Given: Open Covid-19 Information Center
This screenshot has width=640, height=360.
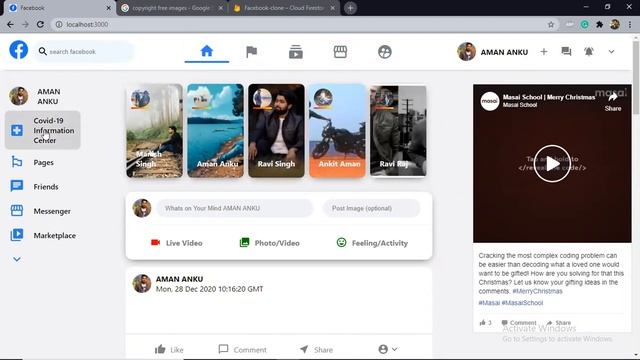Looking at the screenshot, I should [42, 130].
